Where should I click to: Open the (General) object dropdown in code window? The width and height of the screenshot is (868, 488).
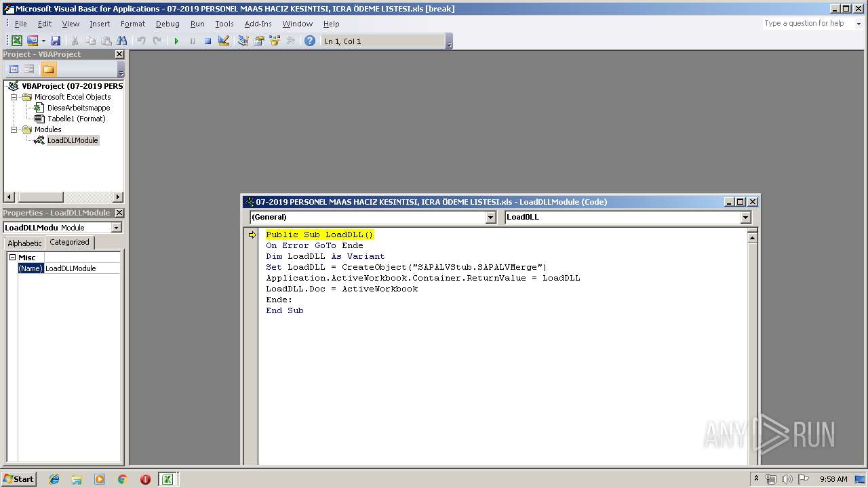point(491,218)
